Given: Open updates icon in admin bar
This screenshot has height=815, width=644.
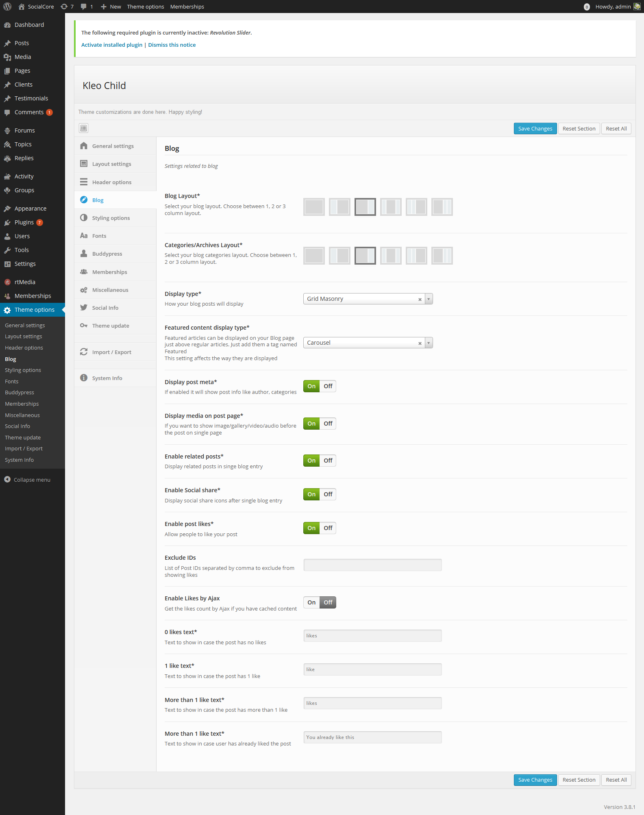Looking at the screenshot, I should tap(67, 7).
